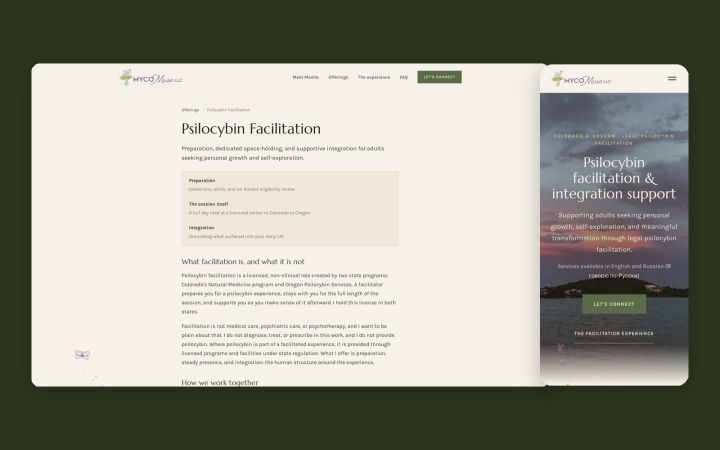Click the butterfly illustration on desktop page
720x450 pixels.
point(82,354)
